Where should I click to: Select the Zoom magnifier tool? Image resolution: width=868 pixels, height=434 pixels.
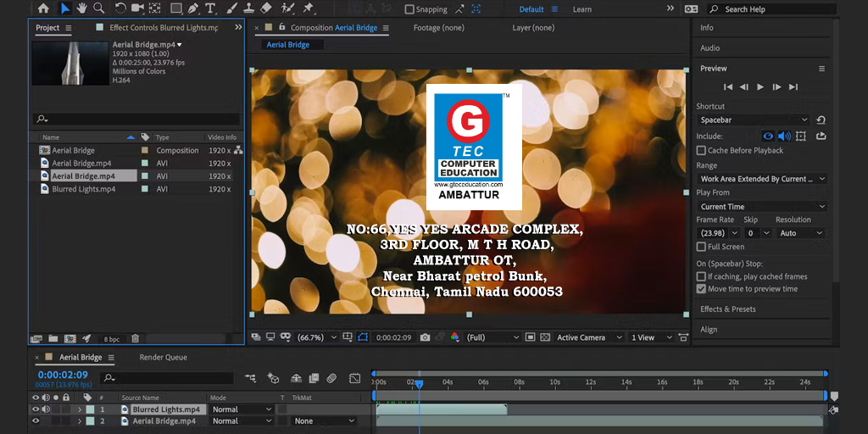click(x=99, y=8)
